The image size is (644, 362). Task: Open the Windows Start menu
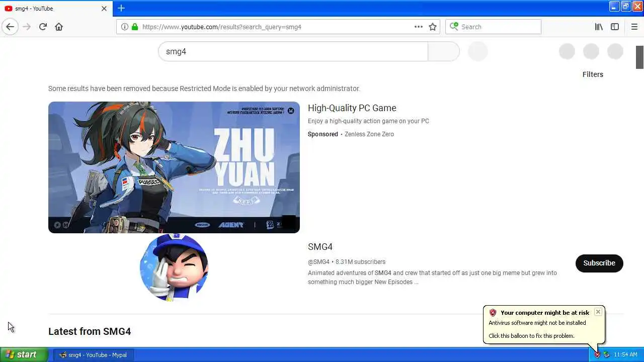[x=24, y=354]
